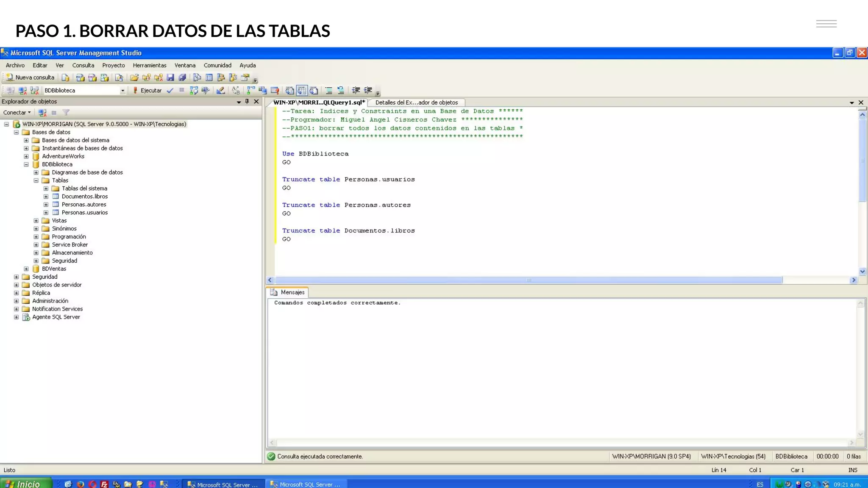Toggle the Object Explorer auto-hide pin

pyautogui.click(x=247, y=102)
